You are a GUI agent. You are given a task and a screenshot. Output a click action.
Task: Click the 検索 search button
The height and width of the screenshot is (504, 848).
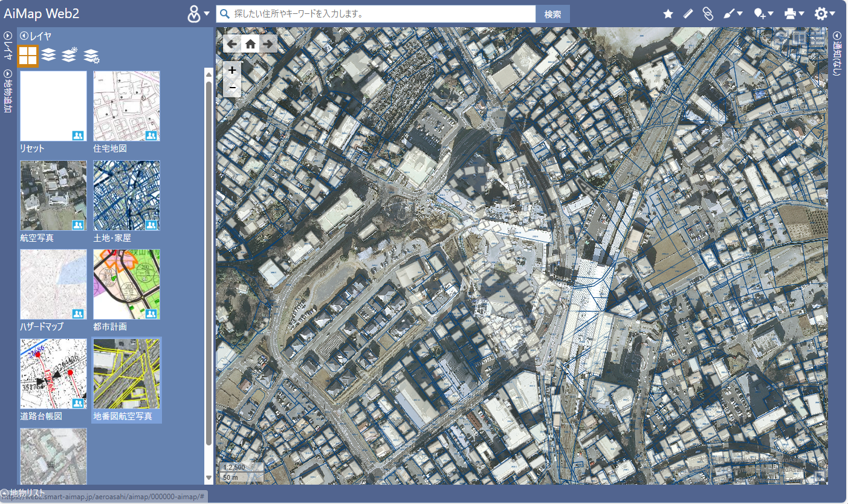(552, 14)
